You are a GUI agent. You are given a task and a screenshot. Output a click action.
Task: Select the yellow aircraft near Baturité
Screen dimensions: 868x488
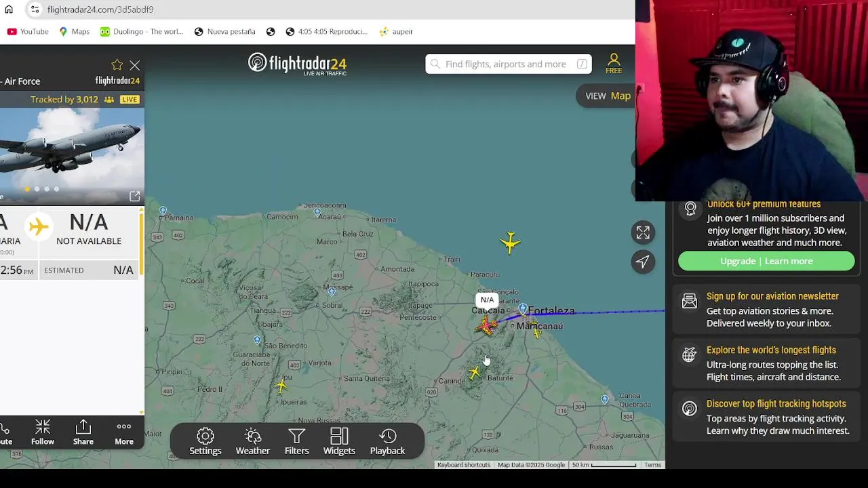coord(474,372)
